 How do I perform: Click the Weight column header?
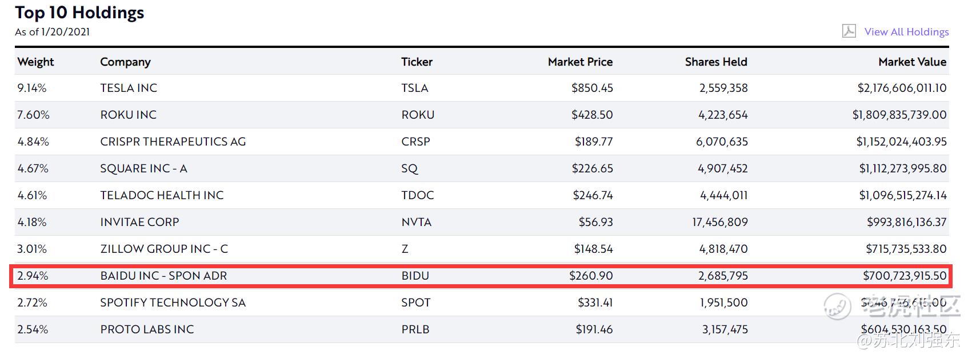(35, 62)
